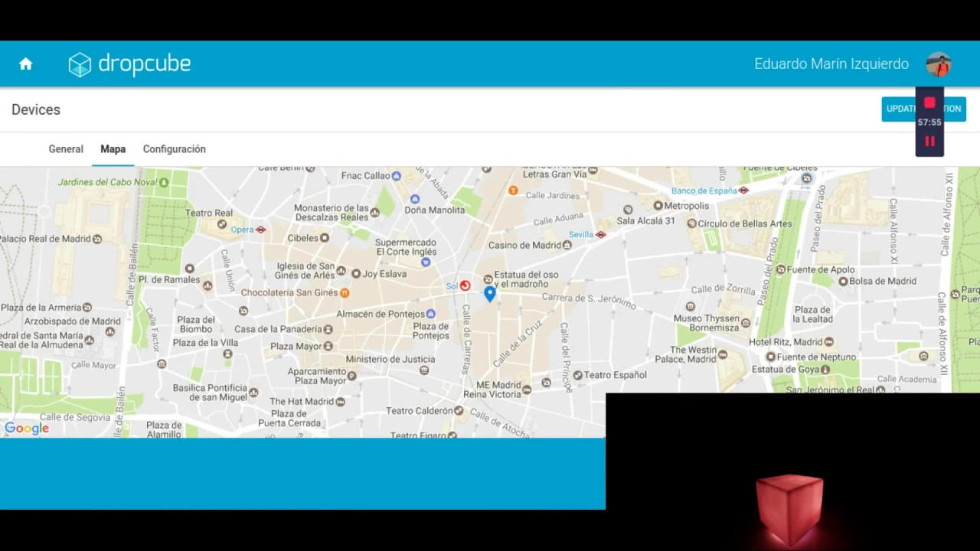Select the Joy Eslava marker
The height and width of the screenshot is (551, 980).
coord(356,273)
